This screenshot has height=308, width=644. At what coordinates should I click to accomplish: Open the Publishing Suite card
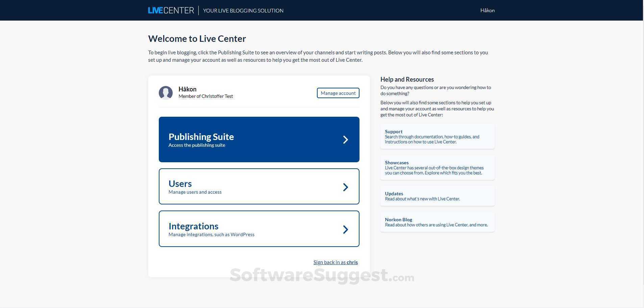click(259, 139)
